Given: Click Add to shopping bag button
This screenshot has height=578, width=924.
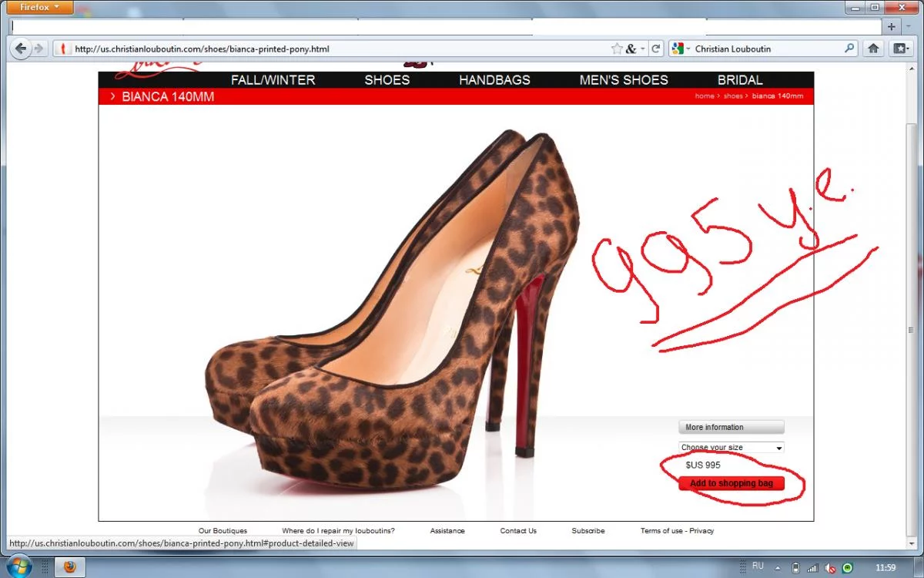Looking at the screenshot, I should [731, 483].
